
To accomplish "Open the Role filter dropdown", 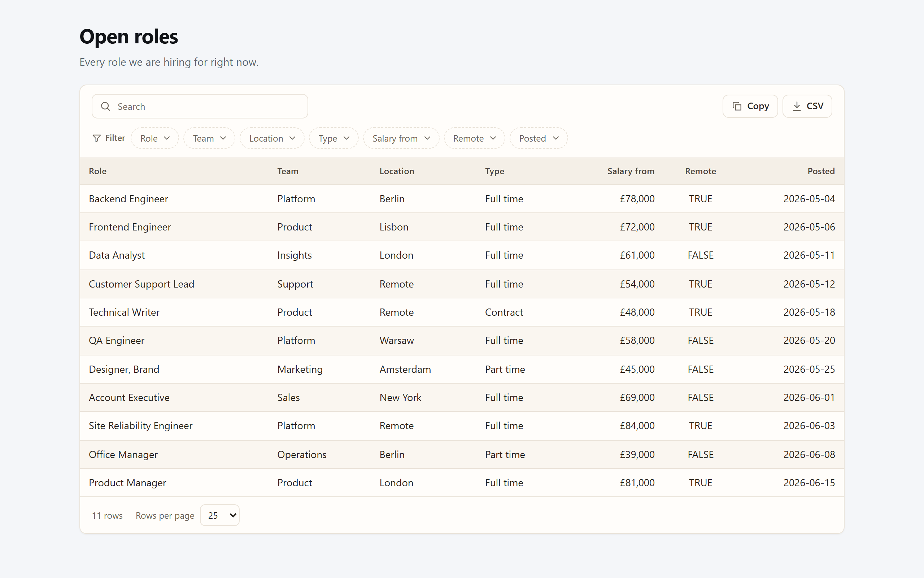I will pyautogui.click(x=154, y=138).
